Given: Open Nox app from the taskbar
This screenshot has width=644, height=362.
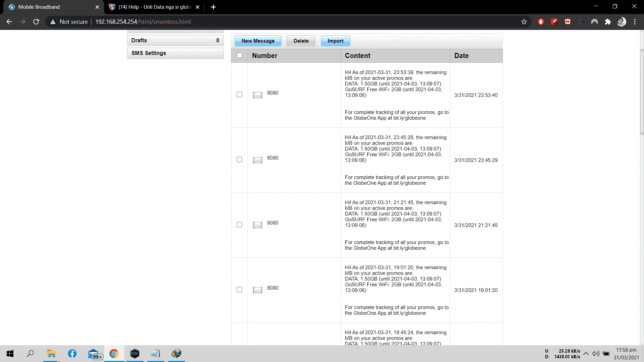Looking at the screenshot, I should pyautogui.click(x=135, y=354).
